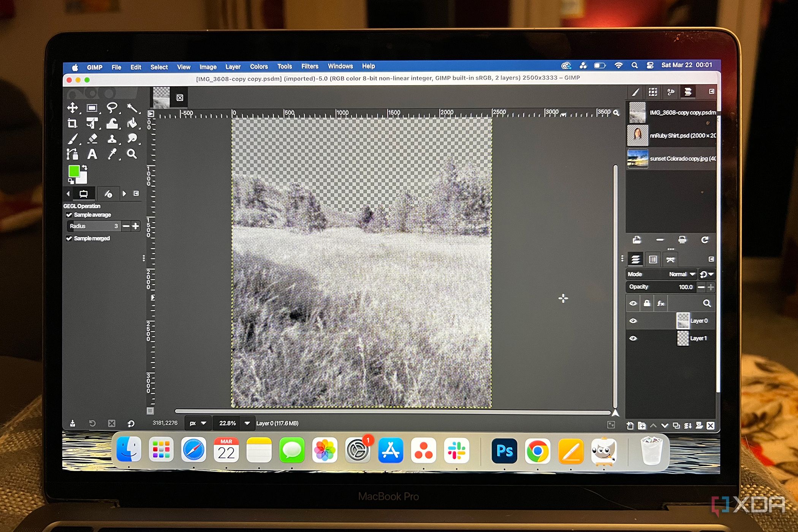Select the Zoom magnifier tool
Viewport: 798px width, 532px height.
click(x=132, y=154)
